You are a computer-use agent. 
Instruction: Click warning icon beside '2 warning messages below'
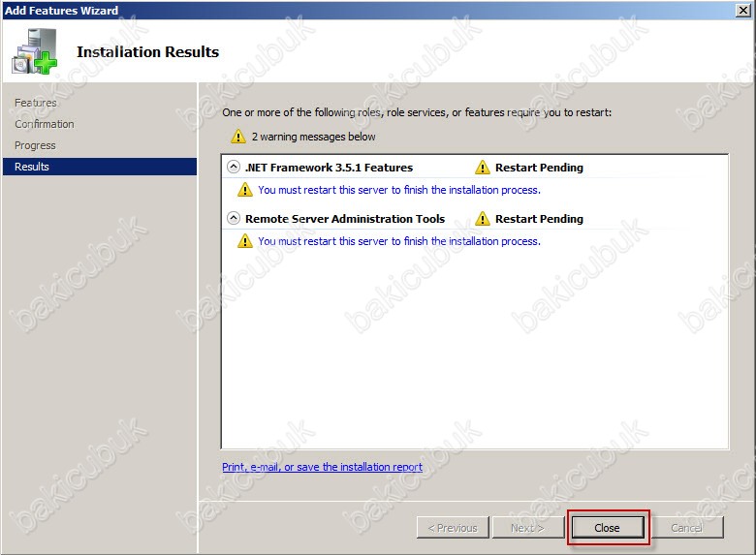(238, 137)
